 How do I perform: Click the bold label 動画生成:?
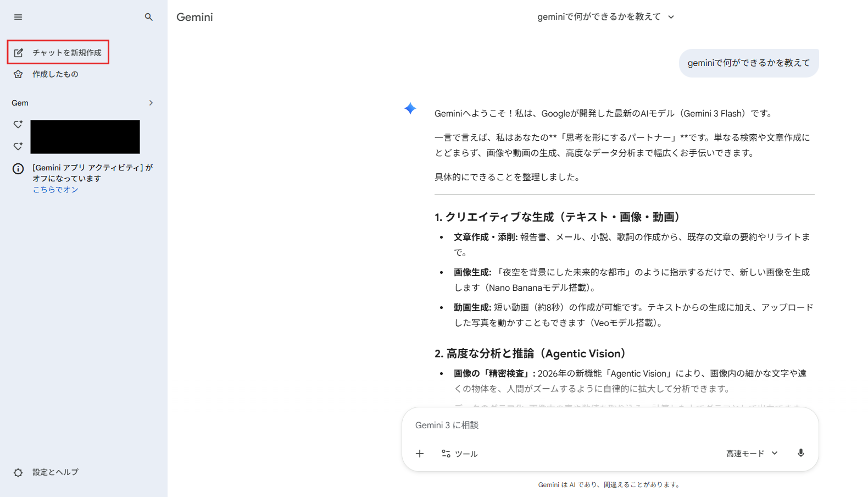click(472, 307)
